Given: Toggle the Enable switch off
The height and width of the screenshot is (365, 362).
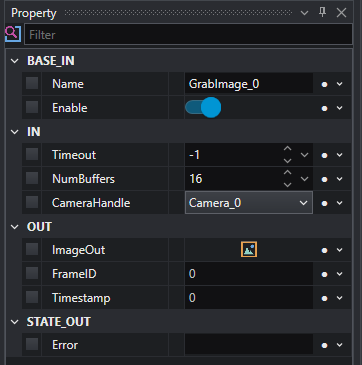Looking at the screenshot, I should click(x=203, y=107).
